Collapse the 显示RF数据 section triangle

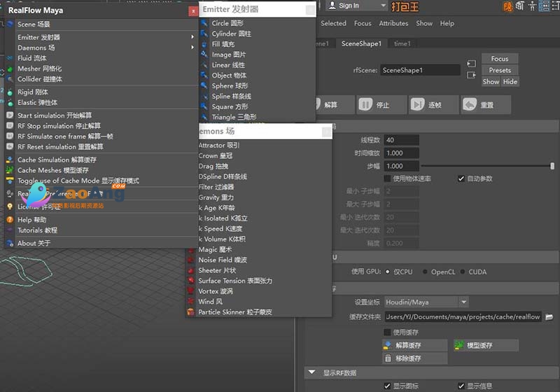[311, 372]
